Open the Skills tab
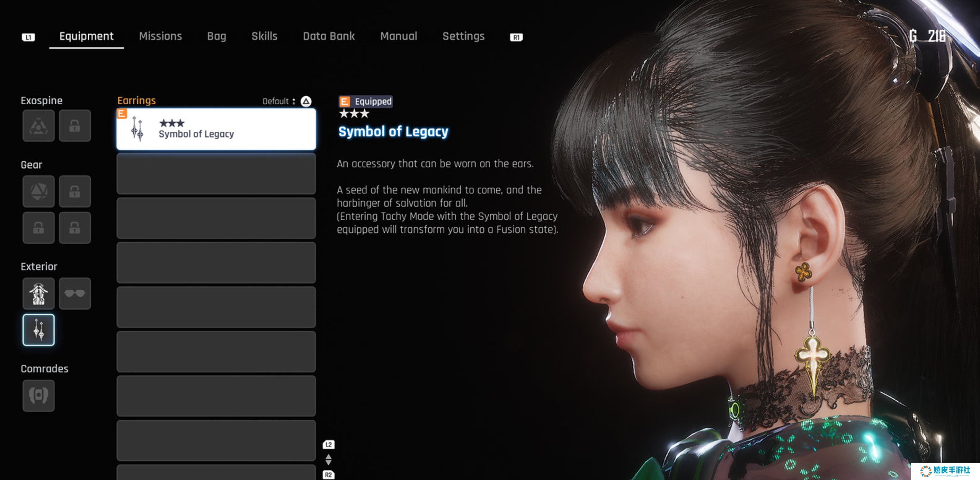 point(265,36)
